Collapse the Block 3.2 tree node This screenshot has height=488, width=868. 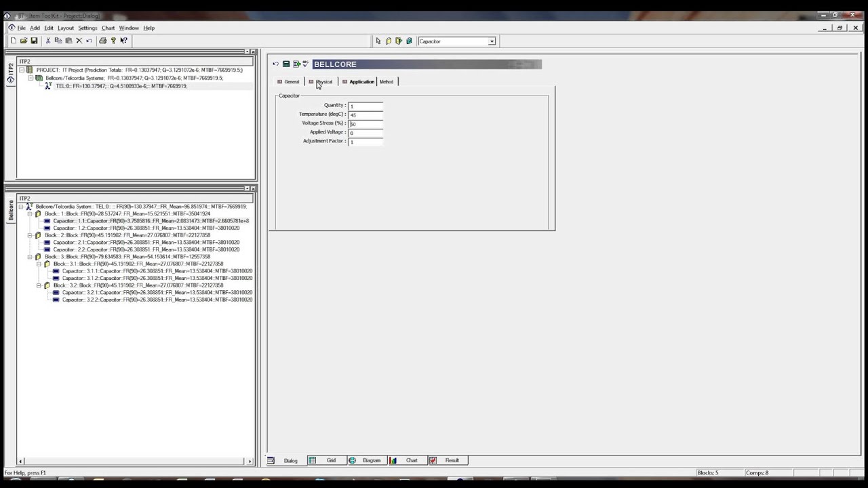39,285
